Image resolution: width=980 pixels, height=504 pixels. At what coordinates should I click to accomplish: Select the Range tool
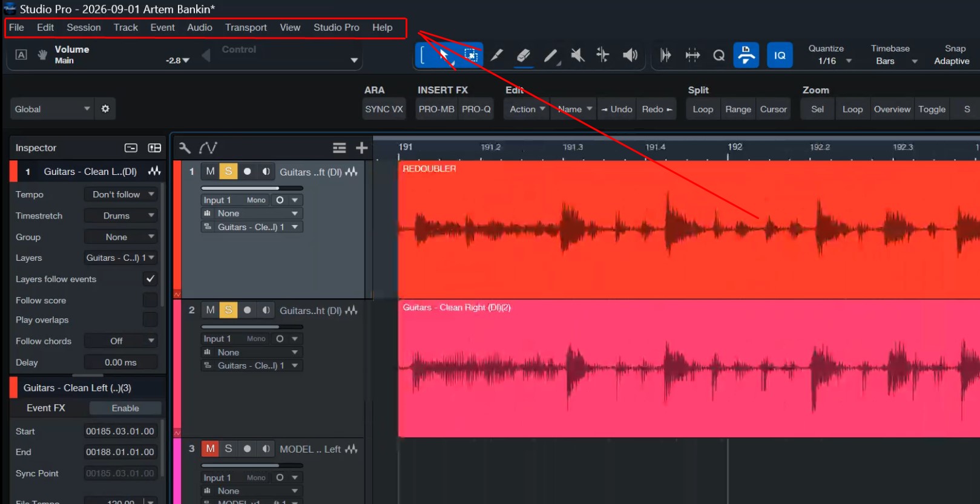click(470, 55)
